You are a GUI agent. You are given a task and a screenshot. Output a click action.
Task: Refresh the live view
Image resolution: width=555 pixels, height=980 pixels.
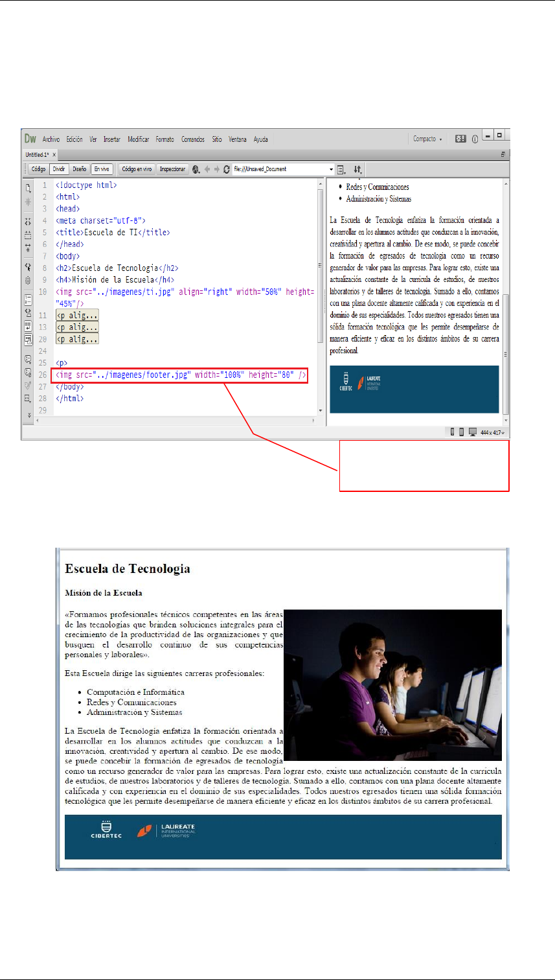tap(226, 169)
